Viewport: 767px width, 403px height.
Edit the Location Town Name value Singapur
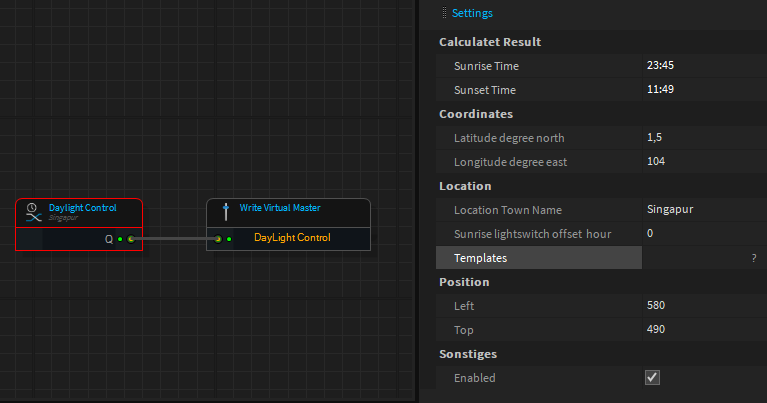700,210
